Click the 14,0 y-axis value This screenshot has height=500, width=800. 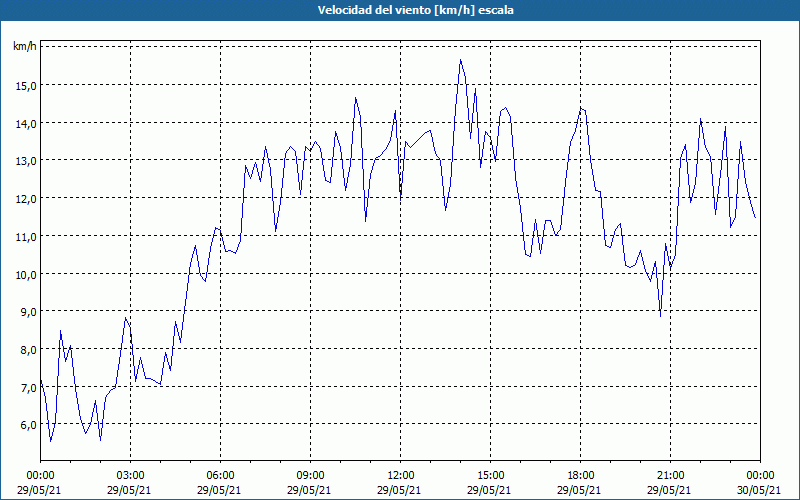[x=26, y=123]
